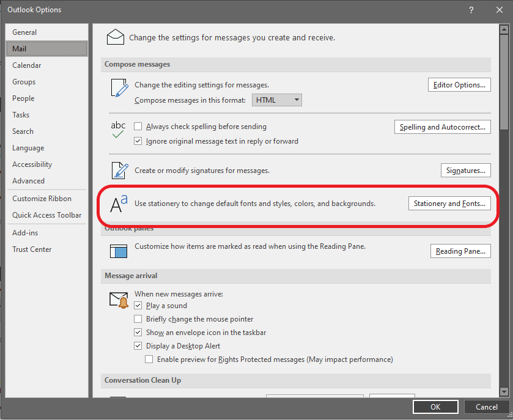Disable Ignore original message text in reply
Screen dimensions: 513x420
(138, 141)
